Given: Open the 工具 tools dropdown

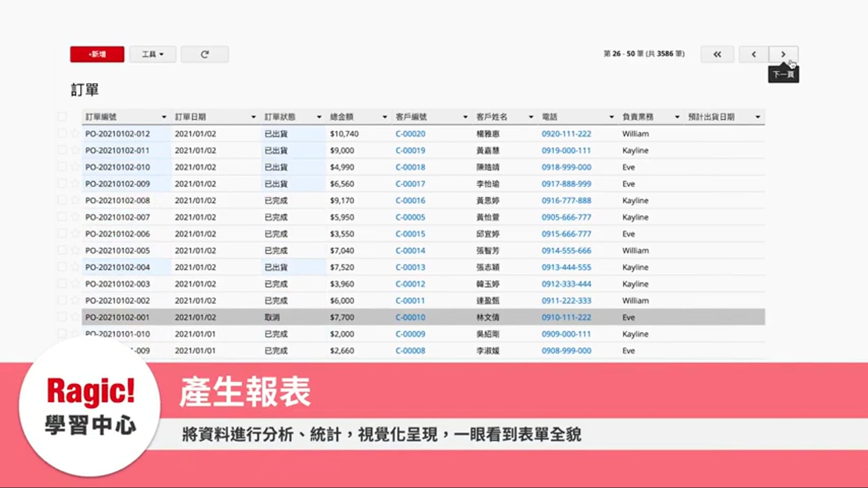Looking at the screenshot, I should (152, 54).
